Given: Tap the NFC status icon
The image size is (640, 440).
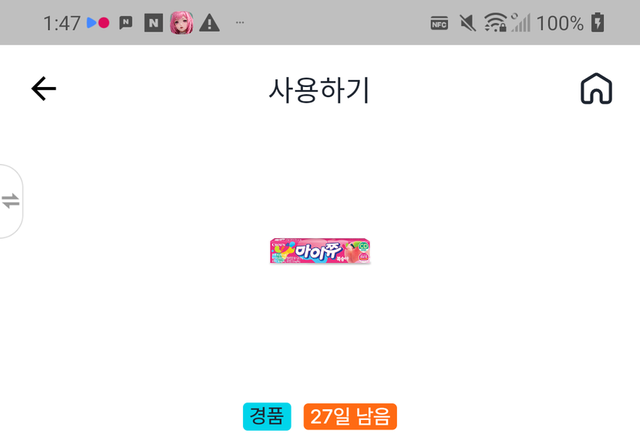Looking at the screenshot, I should click(439, 23).
